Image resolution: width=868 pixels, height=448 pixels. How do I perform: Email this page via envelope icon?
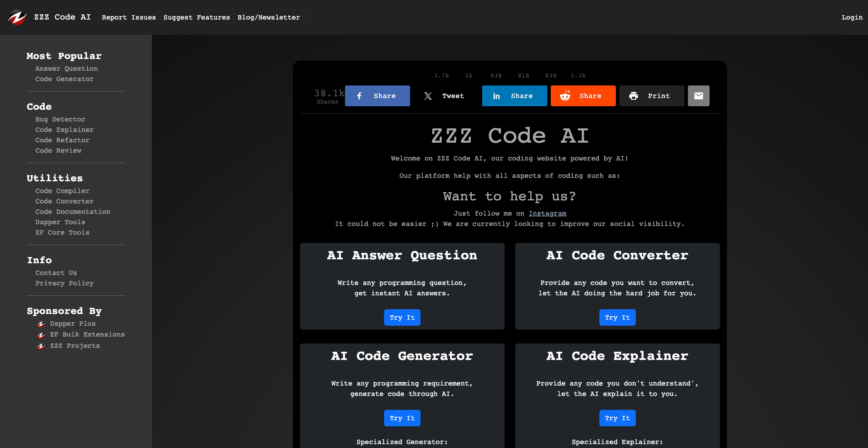tap(699, 96)
